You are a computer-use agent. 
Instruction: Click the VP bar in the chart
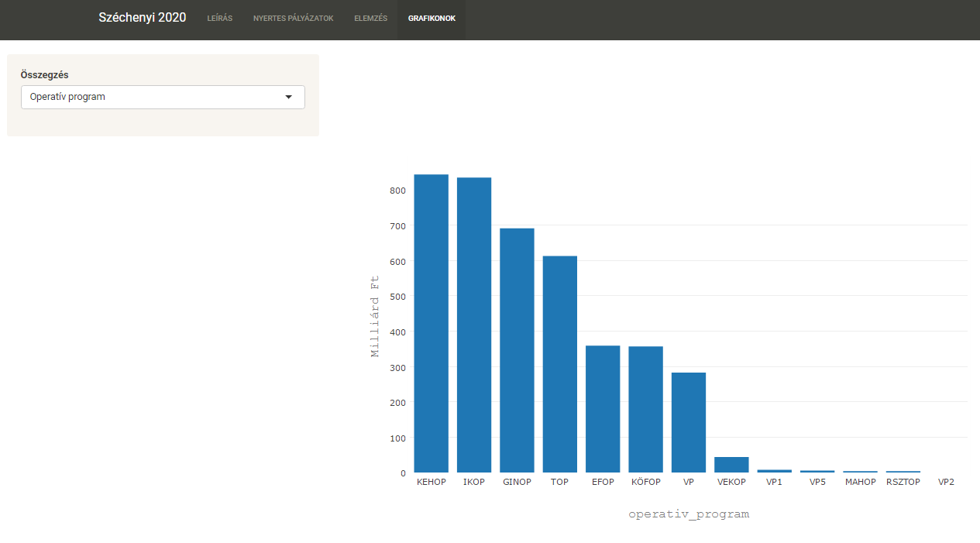click(x=689, y=423)
